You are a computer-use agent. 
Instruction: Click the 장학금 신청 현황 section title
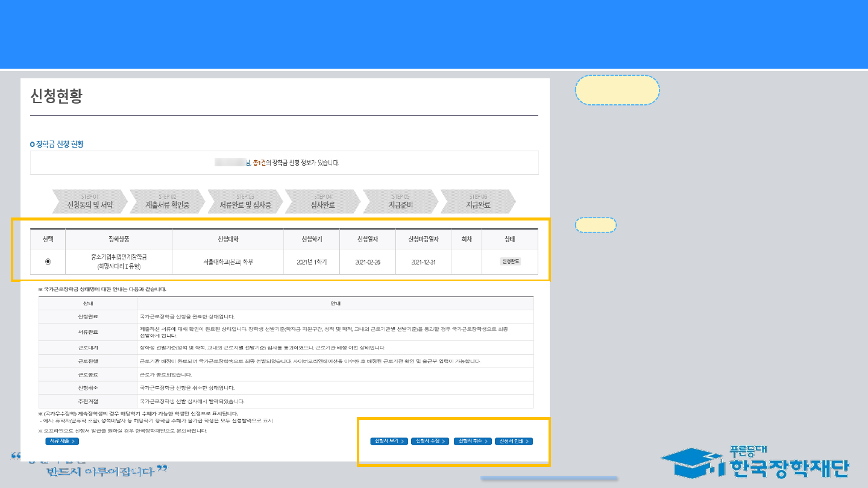click(x=57, y=145)
